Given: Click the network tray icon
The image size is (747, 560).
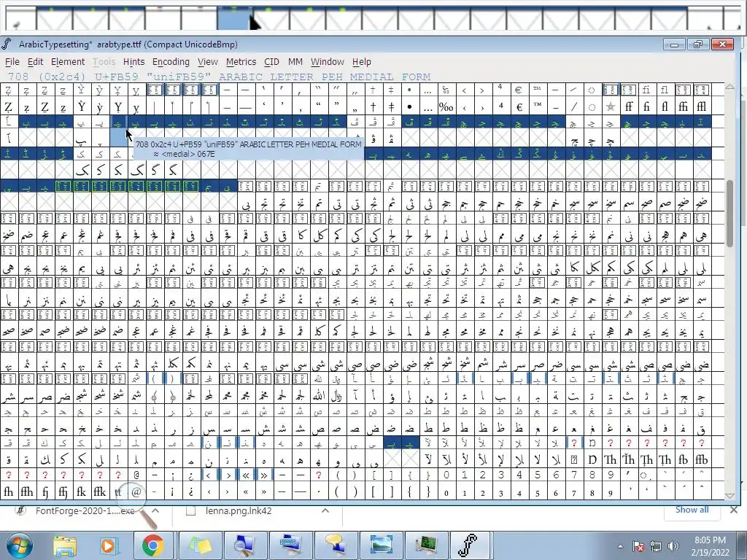Looking at the screenshot, I should pyautogui.click(x=656, y=546).
